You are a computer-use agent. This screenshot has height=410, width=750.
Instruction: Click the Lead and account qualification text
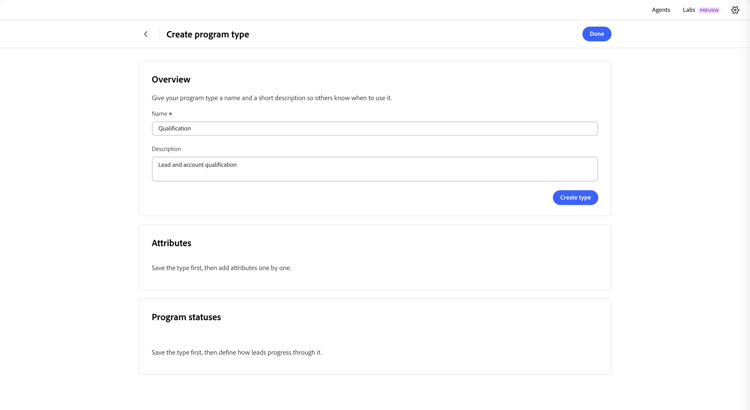click(x=198, y=165)
